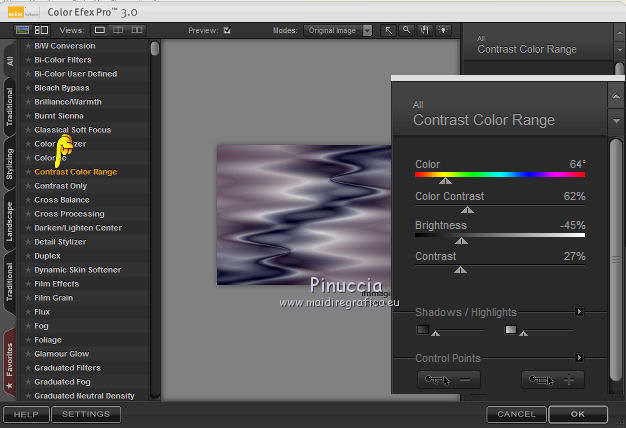Select the Dynamic Skin Softener filter
The width and height of the screenshot is (626, 428).
pos(78,270)
